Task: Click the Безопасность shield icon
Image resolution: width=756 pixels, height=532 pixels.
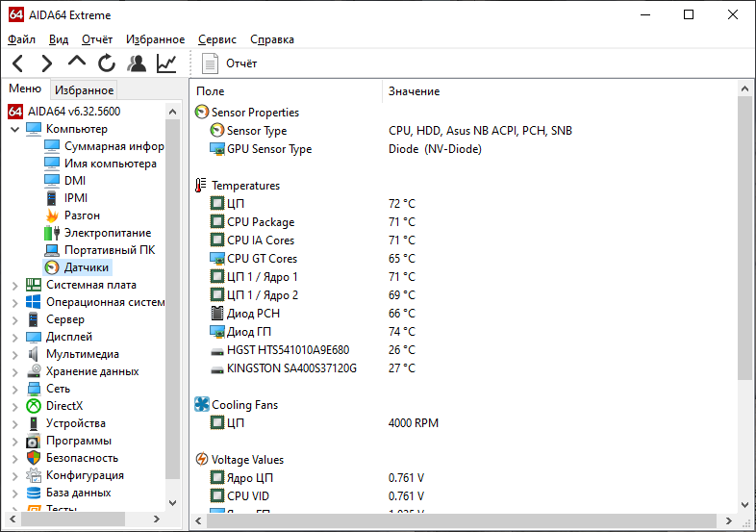Action: [x=34, y=458]
